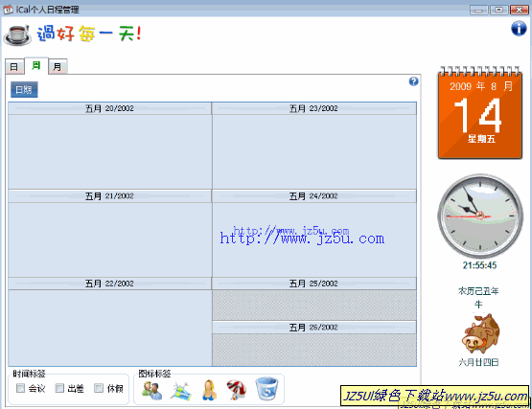Enable the 出差 checkbox

pyautogui.click(x=59, y=388)
